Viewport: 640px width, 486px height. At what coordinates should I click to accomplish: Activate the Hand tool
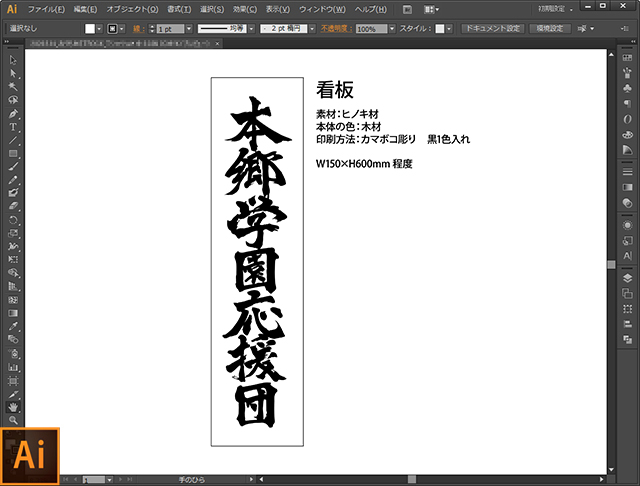click(13, 407)
